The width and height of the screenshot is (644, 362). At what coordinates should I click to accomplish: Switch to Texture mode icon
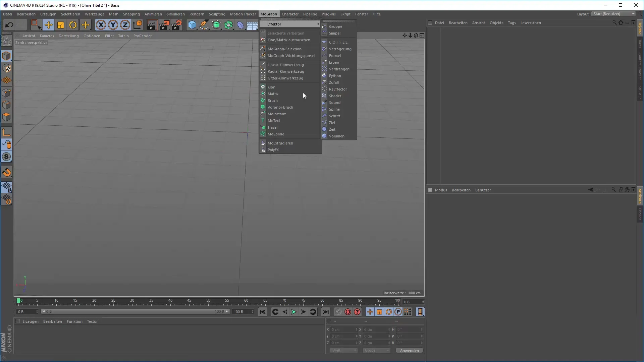6,68
